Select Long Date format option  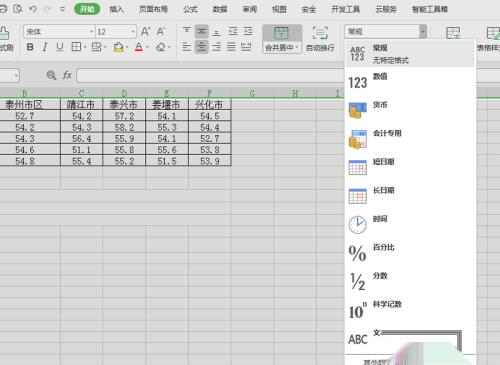[410, 195]
